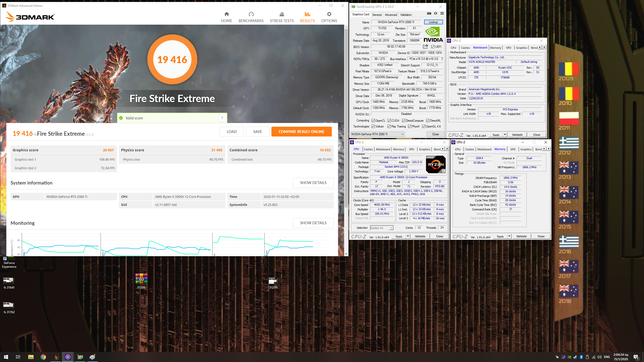Toggle the DirectML checkbox in GPU-Z

tap(428, 120)
